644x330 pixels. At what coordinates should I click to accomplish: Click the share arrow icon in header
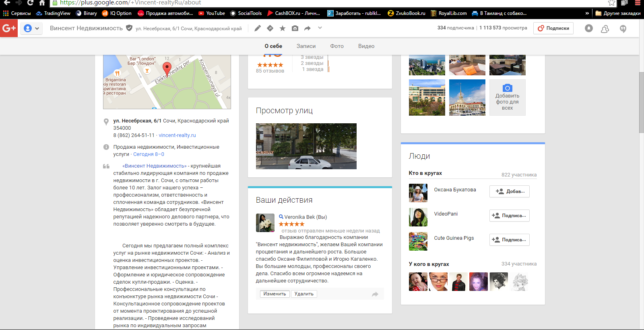308,28
